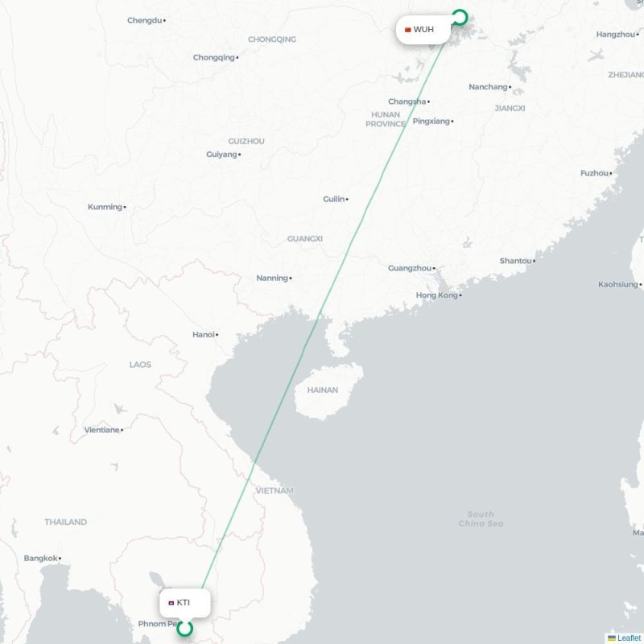Click the KTI airport circle marker

click(x=185, y=629)
